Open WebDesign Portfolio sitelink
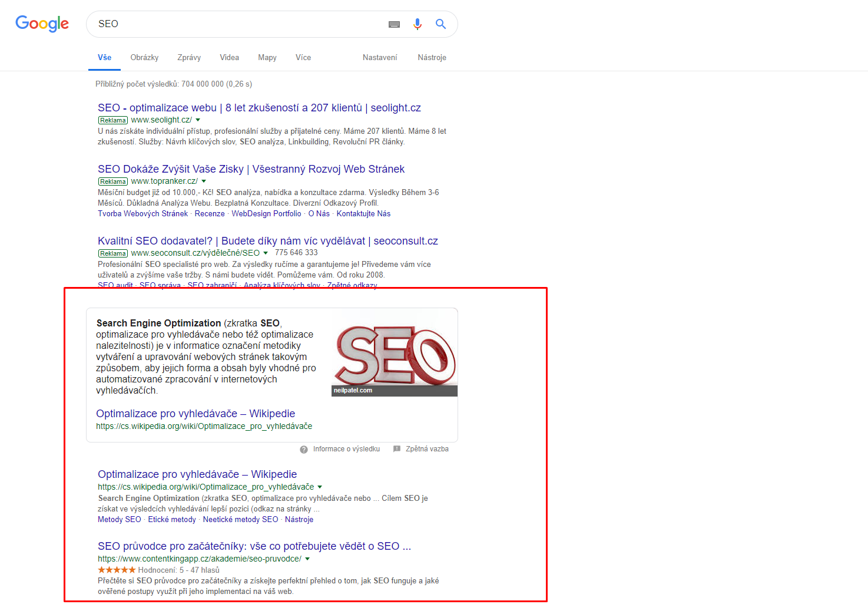 coord(266,214)
